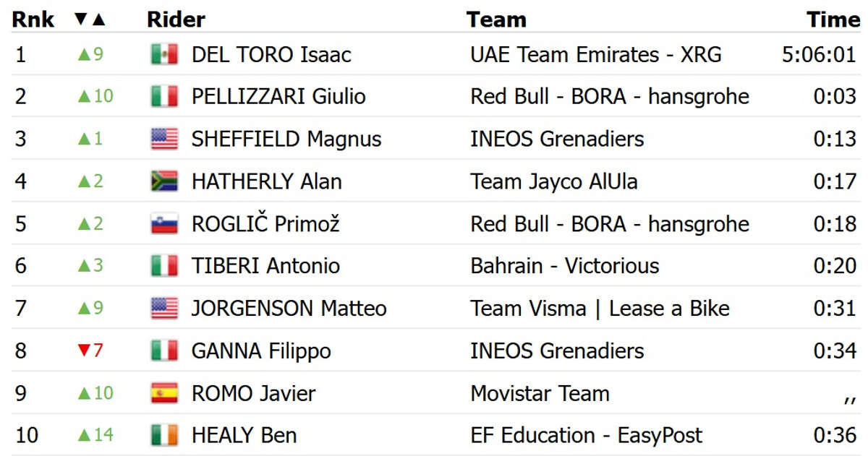The height and width of the screenshot is (456, 868).
Task: Sort by the position change arrows header
Action: [x=90, y=20]
